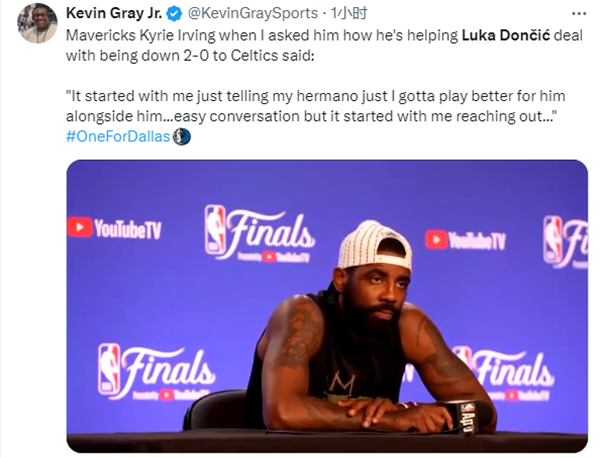This screenshot has height=458, width=600.
Task: Click the speaker's white backwards cap
Action: click(x=375, y=245)
